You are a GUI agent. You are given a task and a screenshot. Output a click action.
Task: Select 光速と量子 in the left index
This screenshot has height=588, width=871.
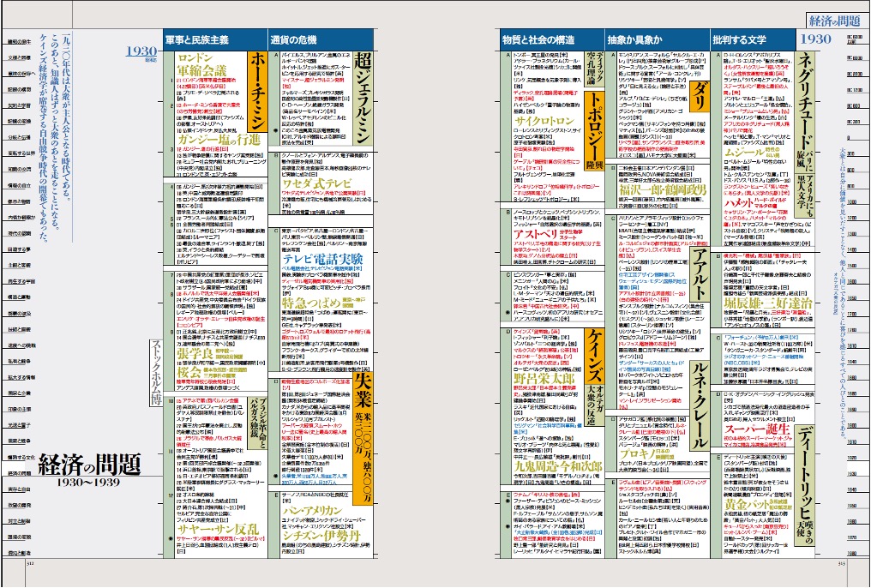(18, 424)
